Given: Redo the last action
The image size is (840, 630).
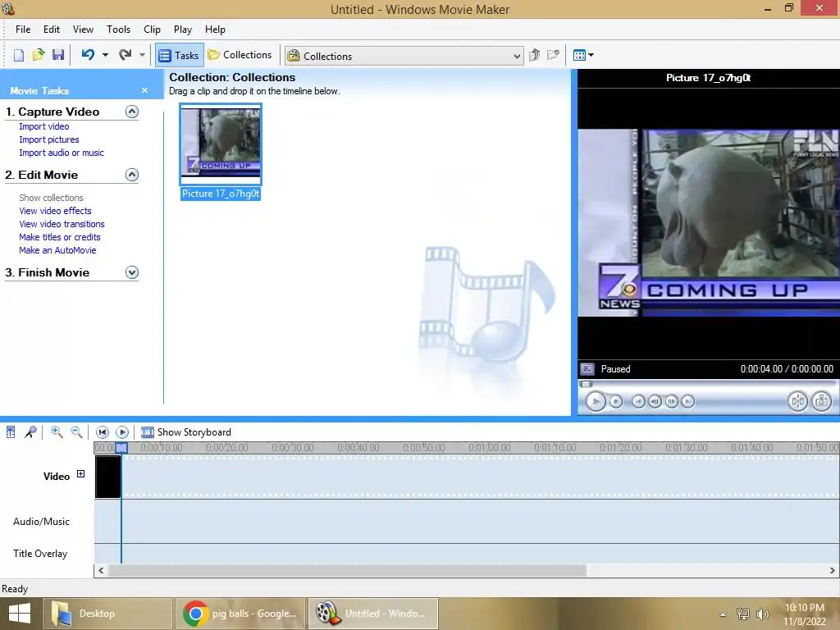Looking at the screenshot, I should (x=126, y=55).
